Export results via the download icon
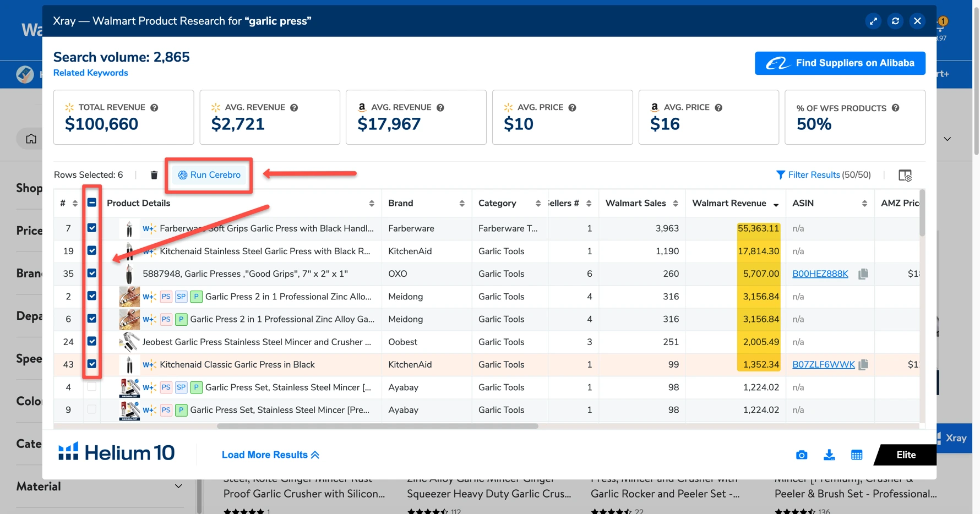The image size is (980, 514). pos(829,455)
